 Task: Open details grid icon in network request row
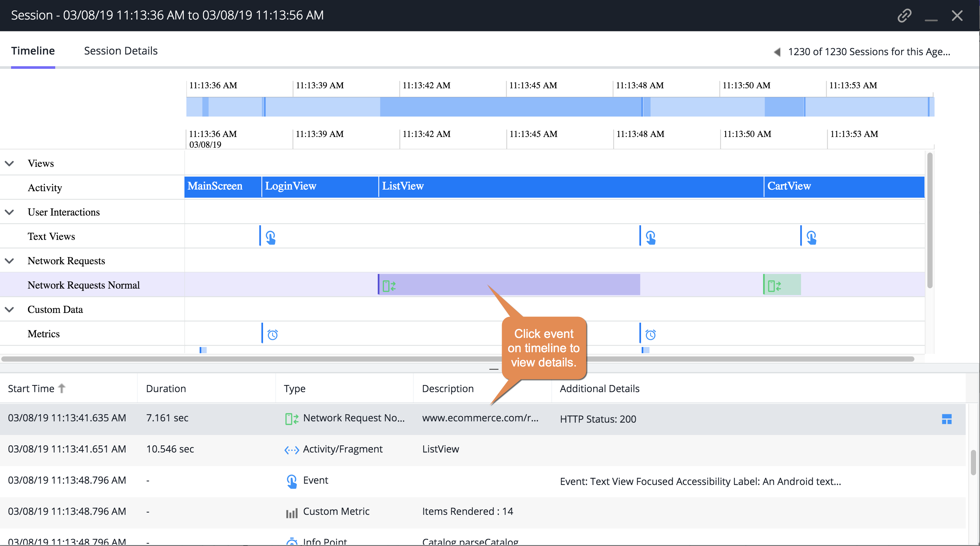pos(947,419)
